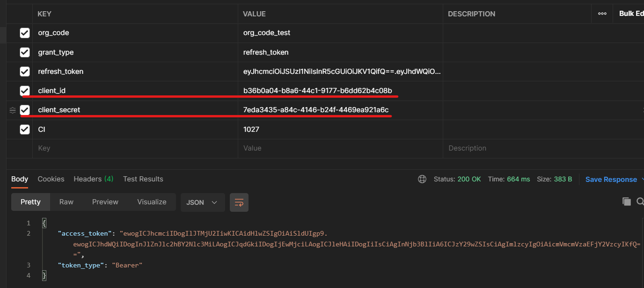Open the three-dots column options menu
The image size is (644, 288).
coord(602,14)
